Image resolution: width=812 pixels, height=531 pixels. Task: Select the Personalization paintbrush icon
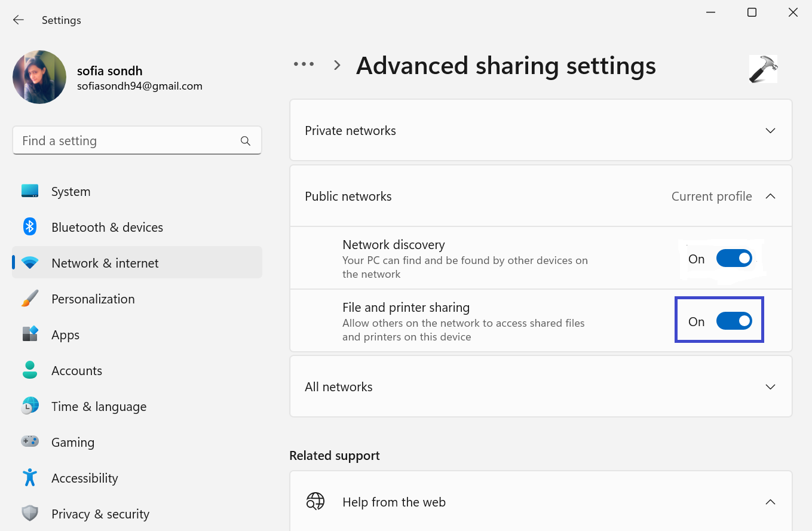click(x=30, y=299)
